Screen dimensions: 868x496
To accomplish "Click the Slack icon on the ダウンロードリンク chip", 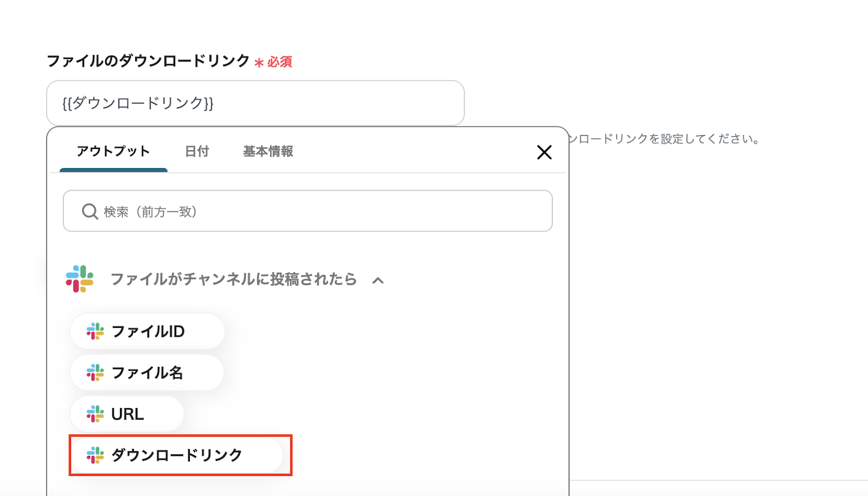I will (x=95, y=455).
